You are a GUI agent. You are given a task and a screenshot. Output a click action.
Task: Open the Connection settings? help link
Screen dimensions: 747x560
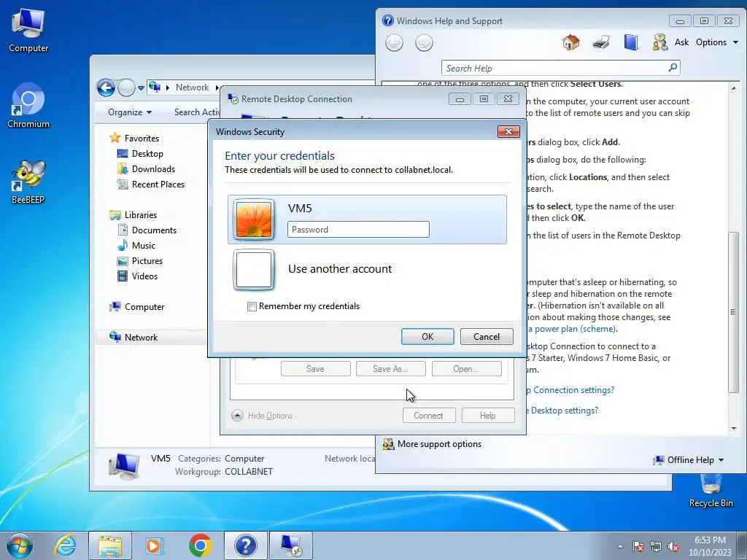pyautogui.click(x=570, y=391)
